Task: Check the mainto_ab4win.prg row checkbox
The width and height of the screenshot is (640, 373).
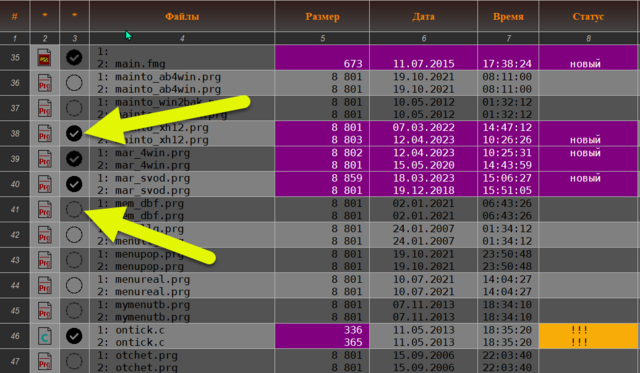Action: (x=74, y=83)
